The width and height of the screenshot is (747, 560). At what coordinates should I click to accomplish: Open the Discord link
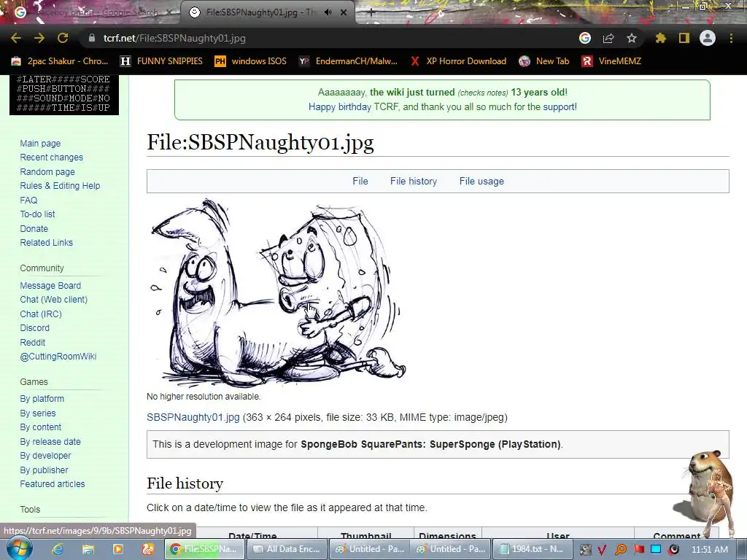[x=35, y=327]
